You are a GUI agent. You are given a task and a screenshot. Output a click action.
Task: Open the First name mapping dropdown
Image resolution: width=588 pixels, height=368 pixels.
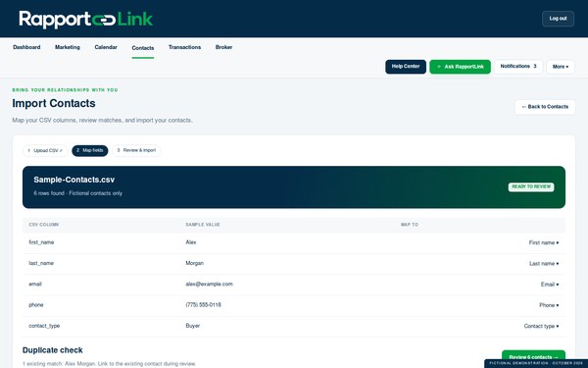543,243
